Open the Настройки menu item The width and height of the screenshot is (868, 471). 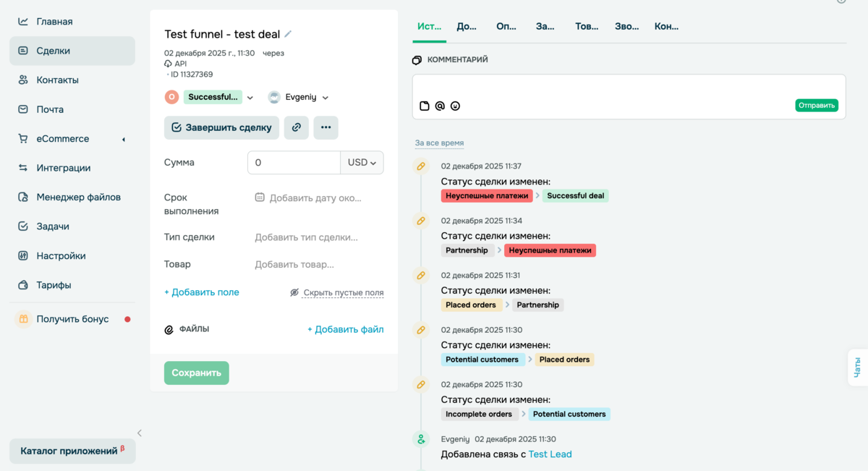pyautogui.click(x=61, y=255)
